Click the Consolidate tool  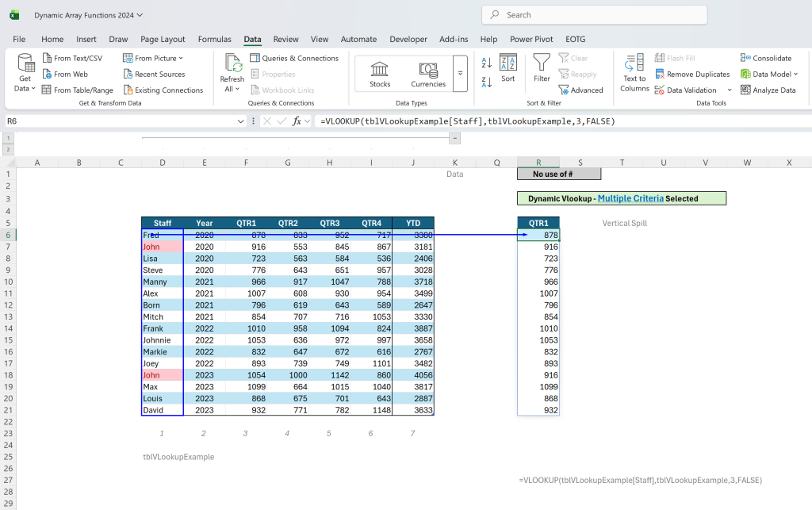click(766, 58)
